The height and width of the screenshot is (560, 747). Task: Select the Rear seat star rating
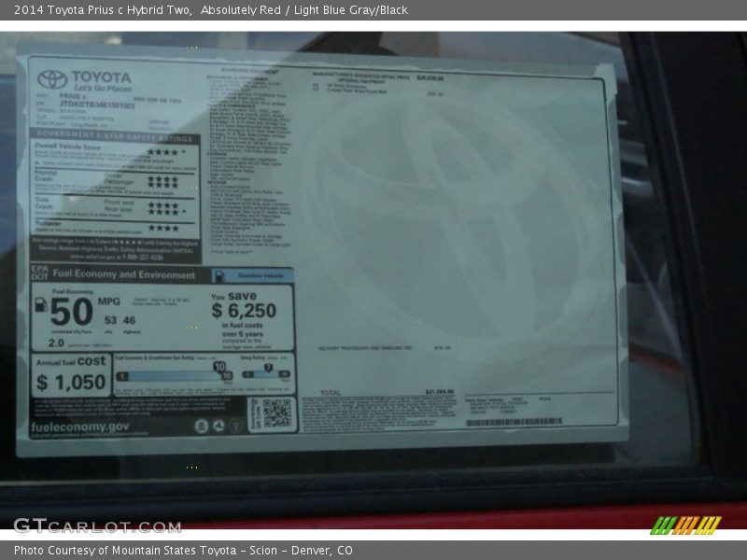point(162,211)
